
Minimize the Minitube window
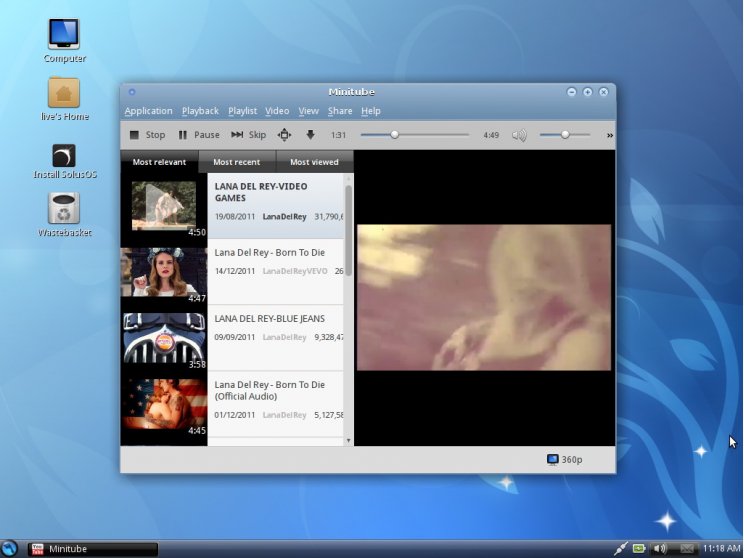(x=572, y=92)
